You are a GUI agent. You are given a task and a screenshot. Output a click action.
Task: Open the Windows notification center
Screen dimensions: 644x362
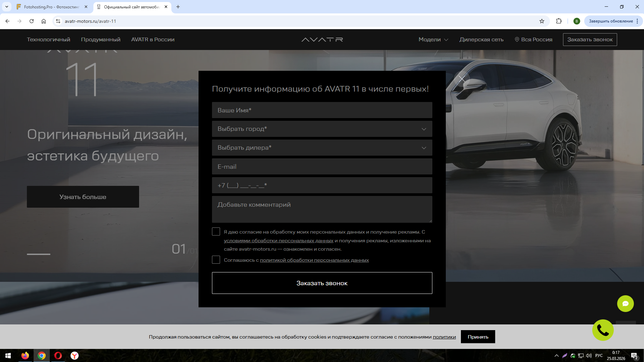(x=634, y=356)
